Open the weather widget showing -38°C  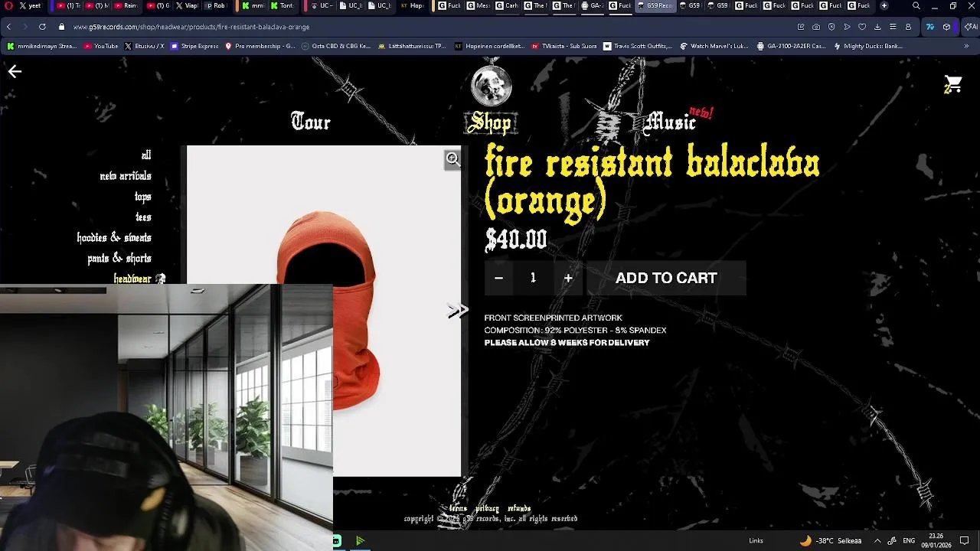(831, 540)
